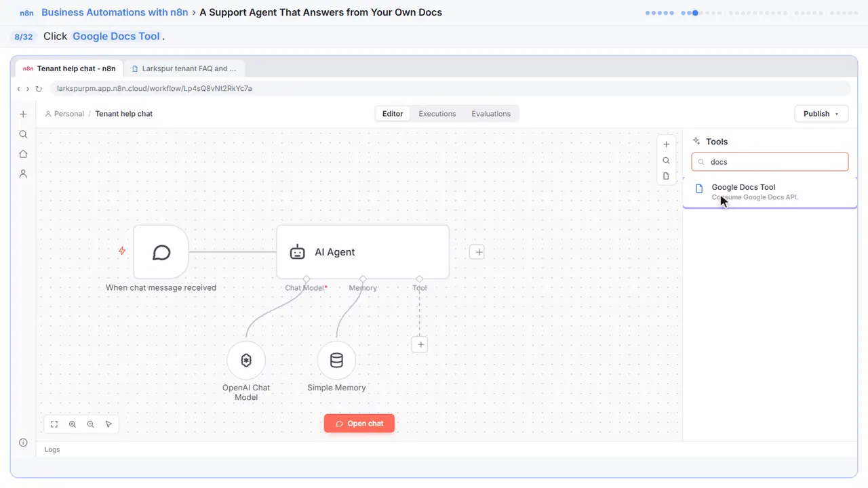Reload the page with the refresh icon
The width and height of the screenshot is (868, 488).
(x=39, y=89)
